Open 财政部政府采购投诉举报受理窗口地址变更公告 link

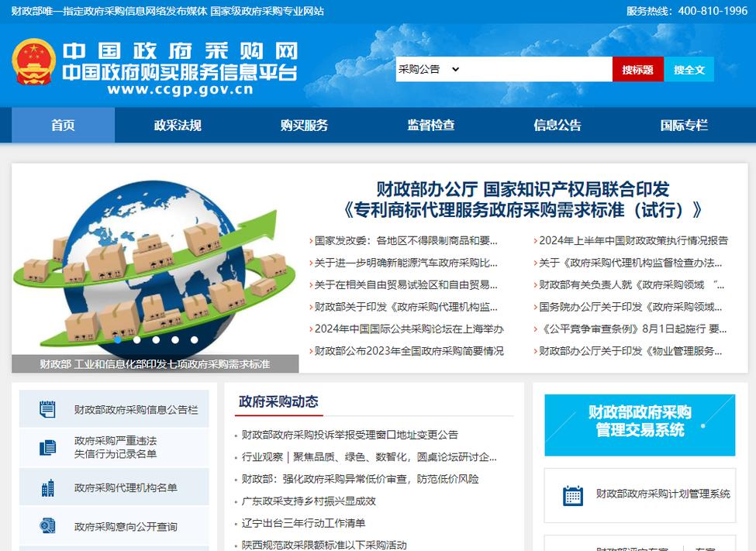point(350,435)
